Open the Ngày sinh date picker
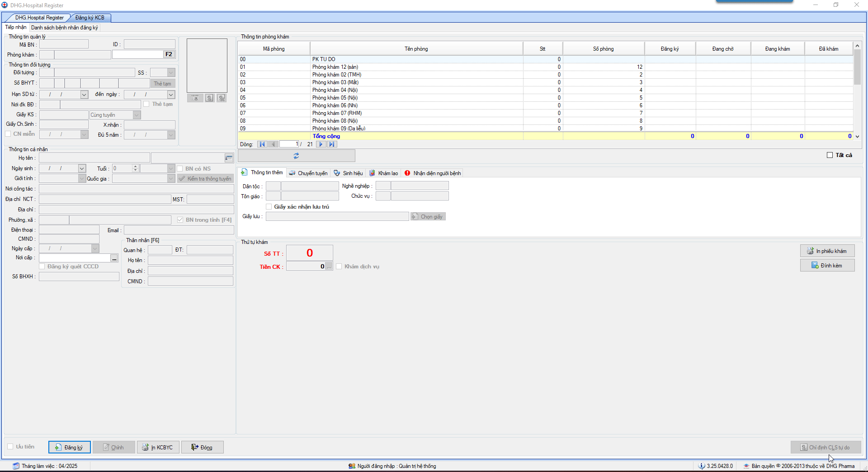 coord(82,168)
